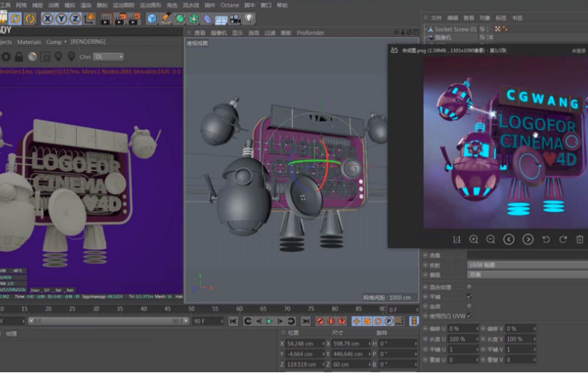The height and width of the screenshot is (373, 588).
Task: Open the ProRender viewport menu
Action: coord(310,33)
